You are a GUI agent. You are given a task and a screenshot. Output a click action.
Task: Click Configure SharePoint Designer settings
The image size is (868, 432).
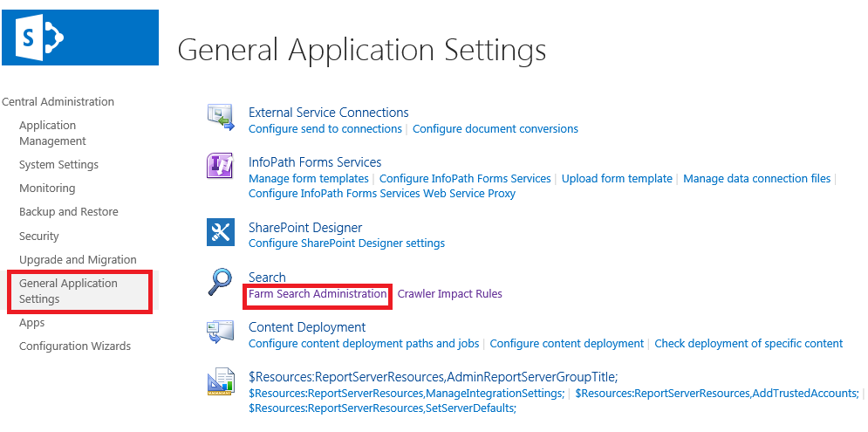346,243
